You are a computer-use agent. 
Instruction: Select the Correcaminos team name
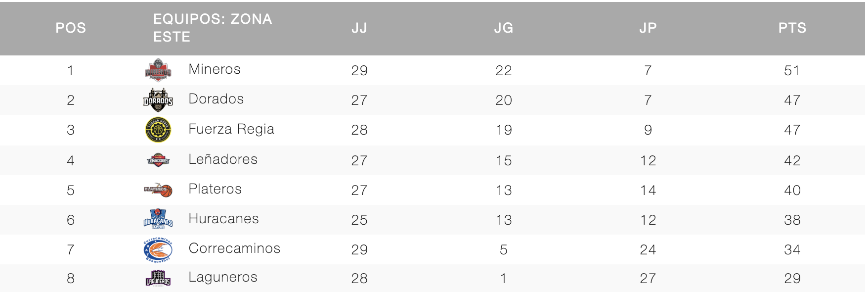[x=234, y=248]
